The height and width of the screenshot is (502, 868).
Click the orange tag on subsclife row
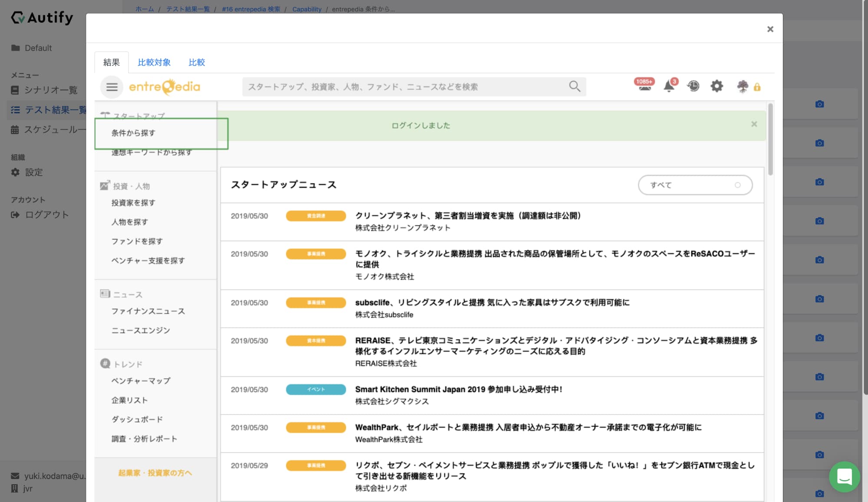point(316,303)
